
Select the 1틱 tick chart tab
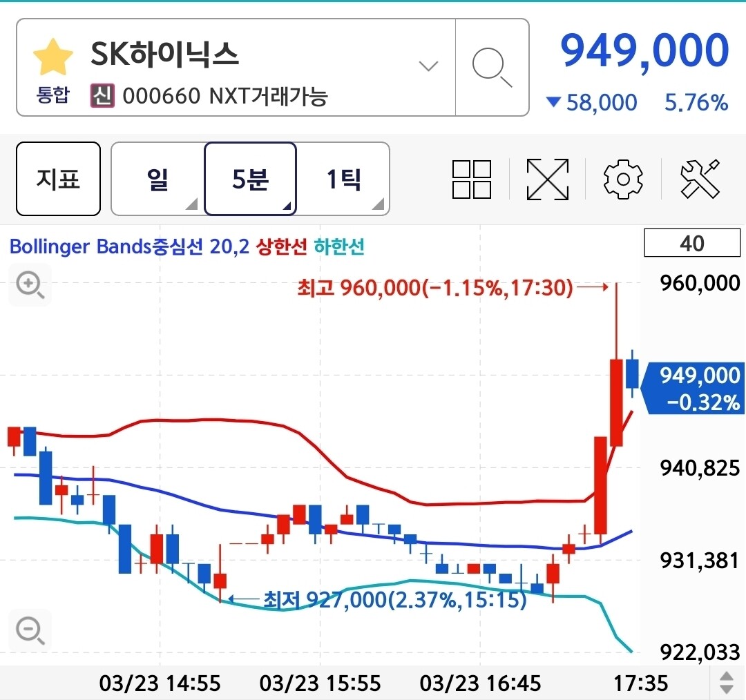tap(343, 179)
